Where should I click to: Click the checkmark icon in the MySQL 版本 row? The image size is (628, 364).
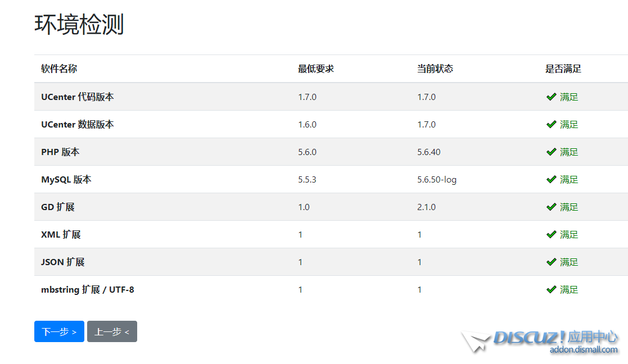(552, 180)
